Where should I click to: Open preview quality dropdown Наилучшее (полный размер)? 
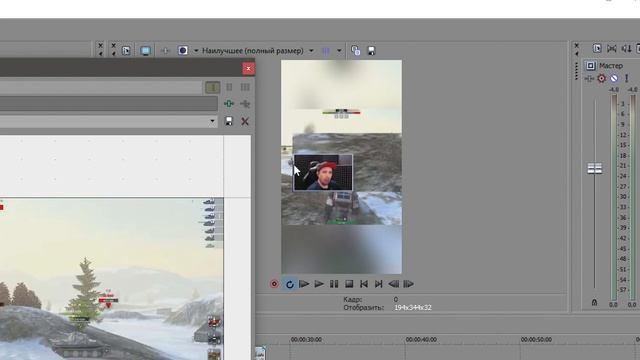coord(258,51)
